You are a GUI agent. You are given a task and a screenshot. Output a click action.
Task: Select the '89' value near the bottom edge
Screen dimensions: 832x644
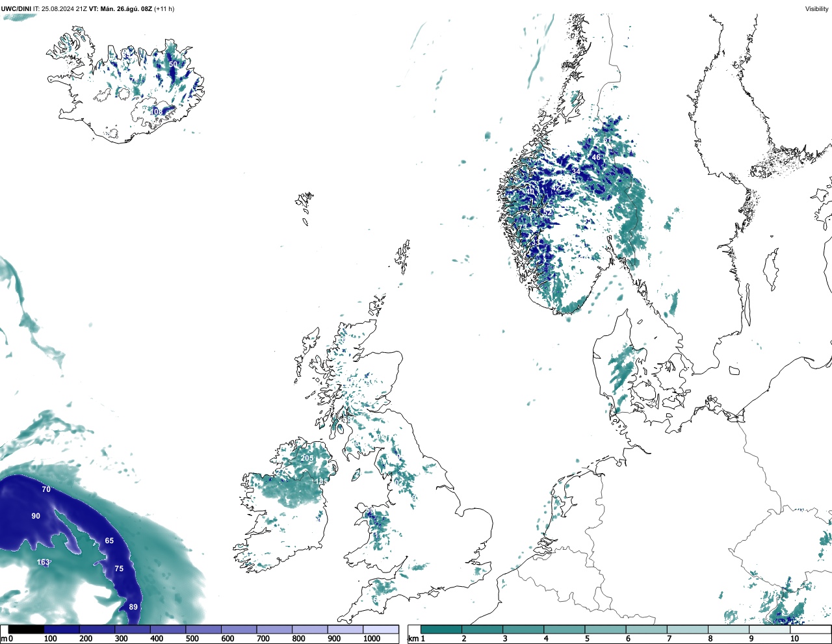point(133,607)
